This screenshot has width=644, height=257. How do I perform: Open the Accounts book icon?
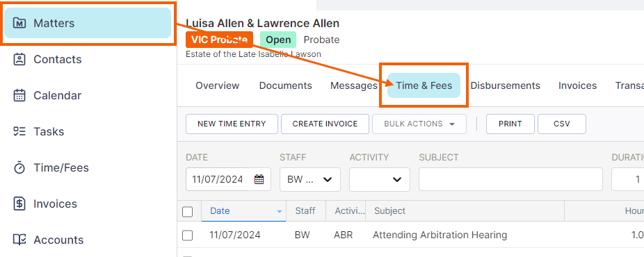19,240
